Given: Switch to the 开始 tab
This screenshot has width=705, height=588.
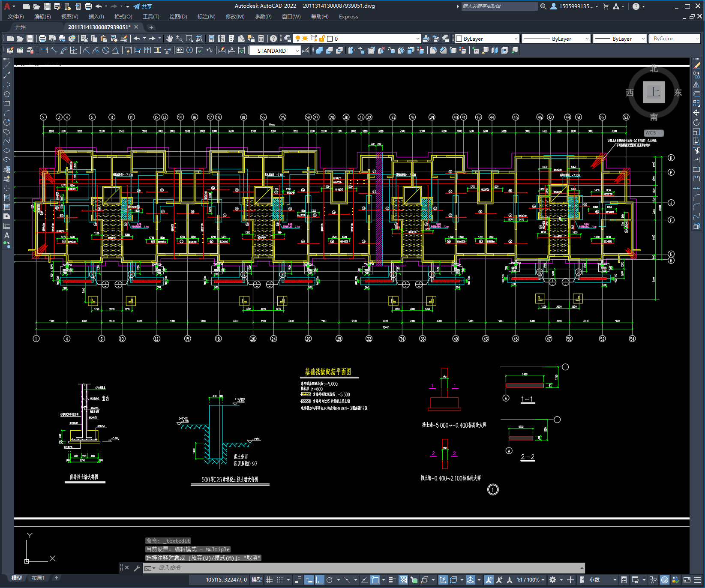Looking at the screenshot, I should [x=21, y=27].
